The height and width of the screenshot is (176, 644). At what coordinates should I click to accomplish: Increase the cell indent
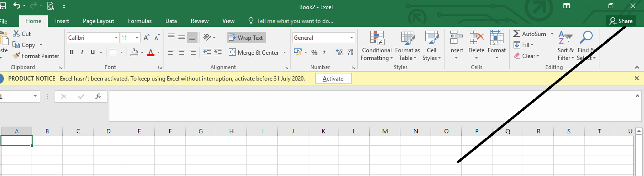pos(218,52)
